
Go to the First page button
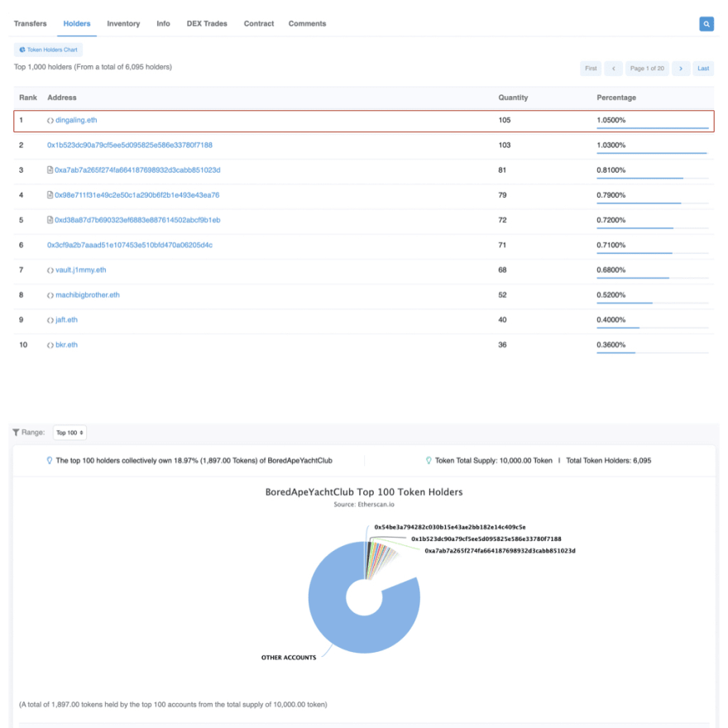(591, 68)
